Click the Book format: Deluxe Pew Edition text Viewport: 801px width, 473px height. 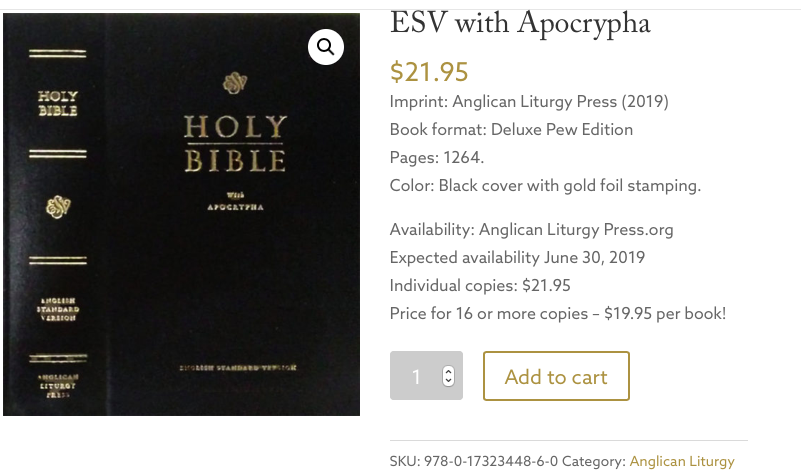[x=511, y=129]
